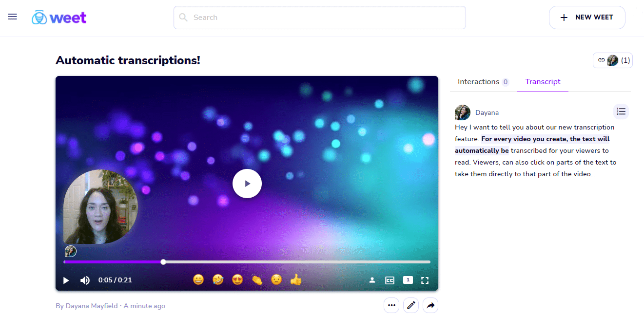React with the thumbs up emoji

(296, 280)
